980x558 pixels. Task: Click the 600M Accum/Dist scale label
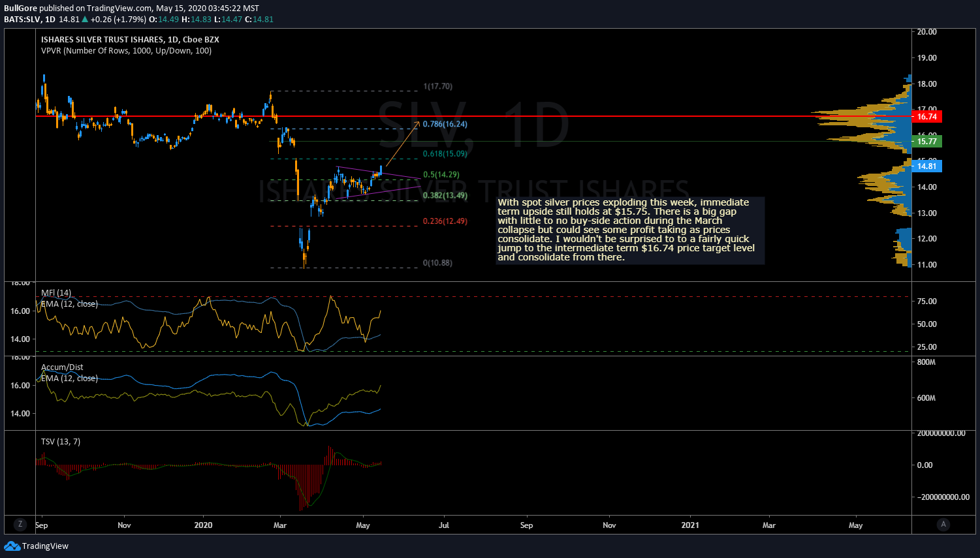click(926, 398)
